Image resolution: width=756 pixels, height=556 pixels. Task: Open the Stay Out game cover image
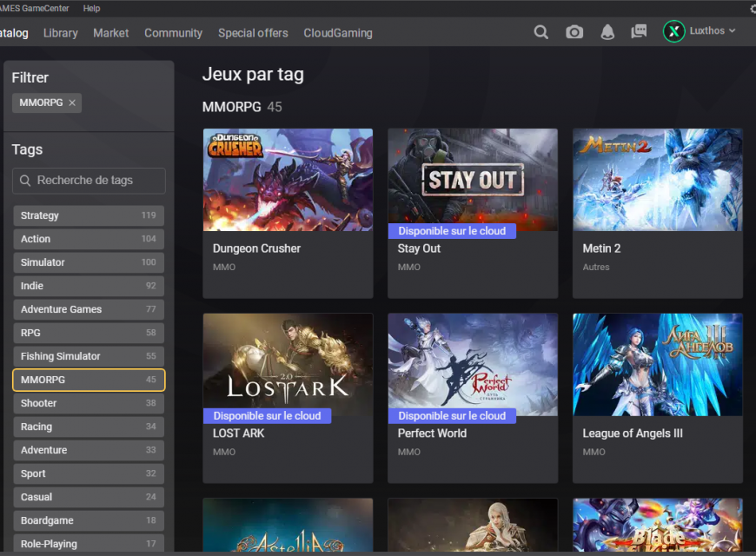[473, 179]
